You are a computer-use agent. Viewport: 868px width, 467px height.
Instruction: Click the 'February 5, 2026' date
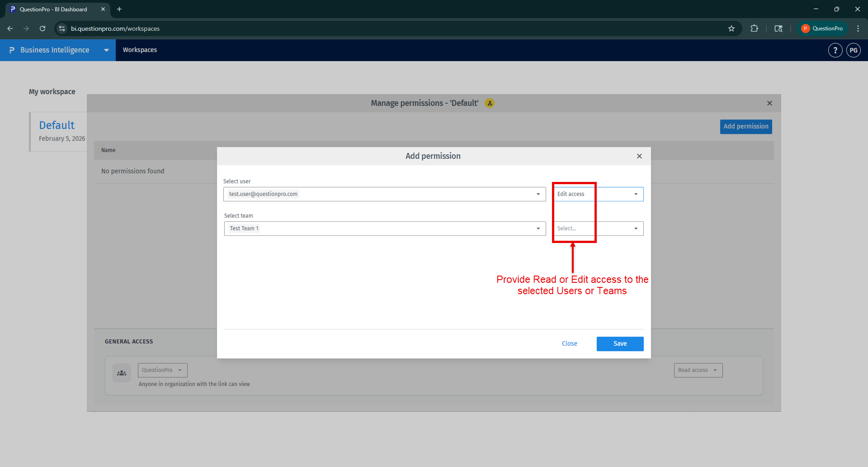(62, 138)
